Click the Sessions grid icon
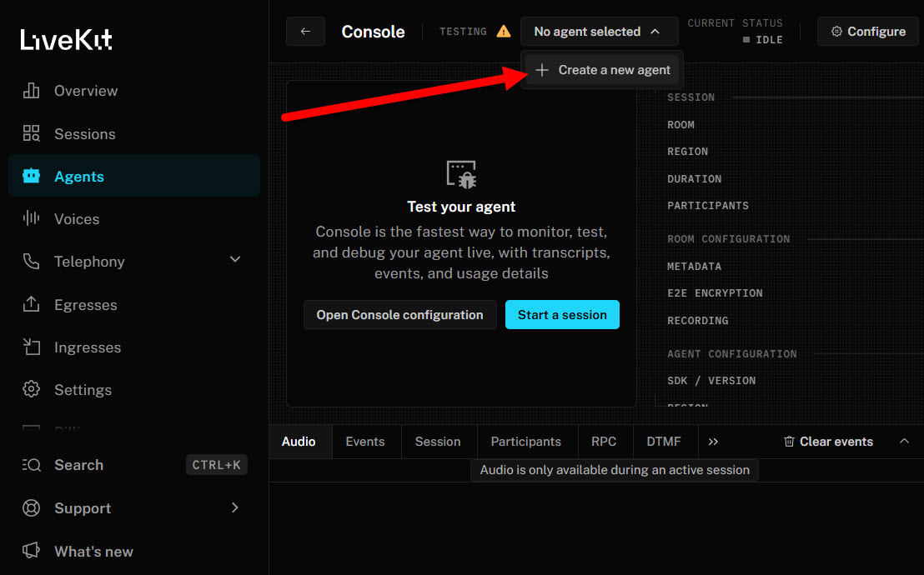The image size is (924, 575). point(31,133)
